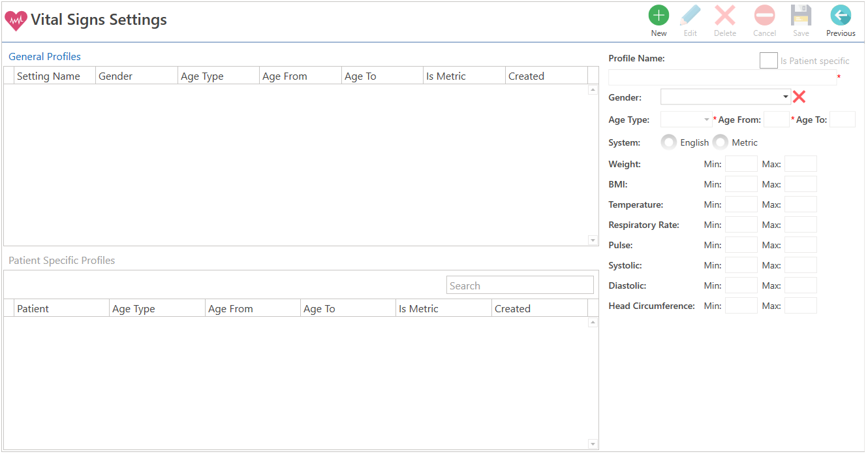Clear gender with the red X icon

(799, 97)
